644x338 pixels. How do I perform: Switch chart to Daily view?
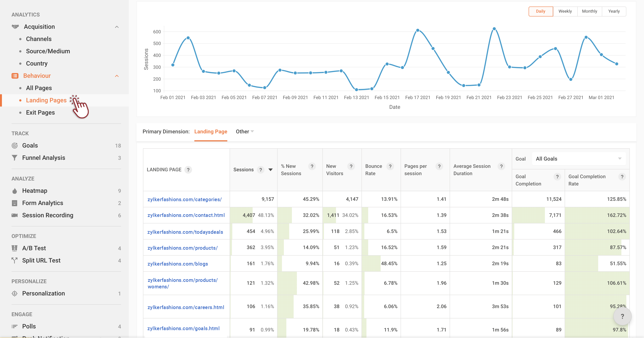coord(540,11)
